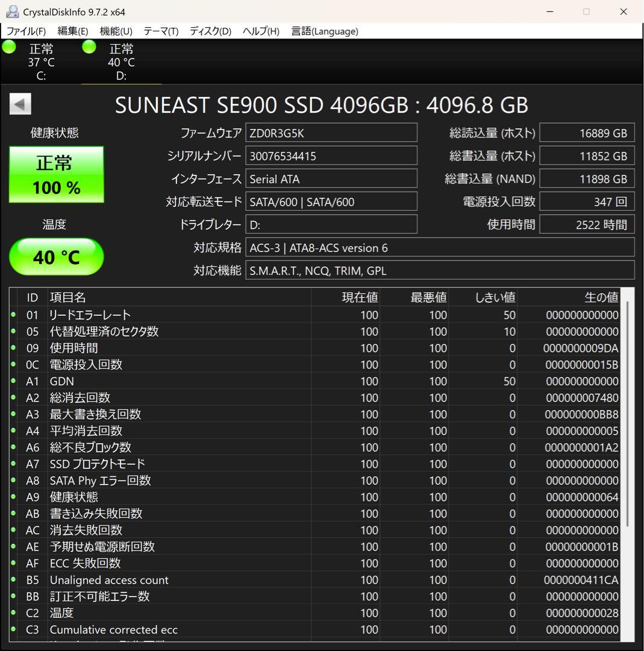Select the 消去失敗回数 row
This screenshot has height=651, width=644.
314,530
